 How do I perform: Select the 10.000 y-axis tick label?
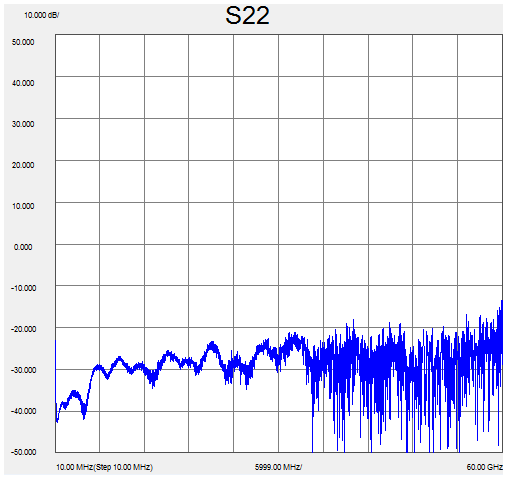[23, 206]
